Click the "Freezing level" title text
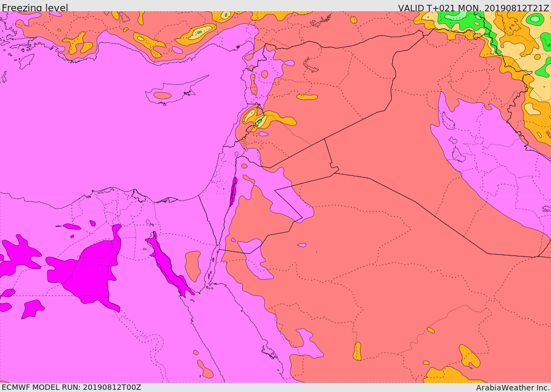This screenshot has width=551, height=392. (34, 8)
